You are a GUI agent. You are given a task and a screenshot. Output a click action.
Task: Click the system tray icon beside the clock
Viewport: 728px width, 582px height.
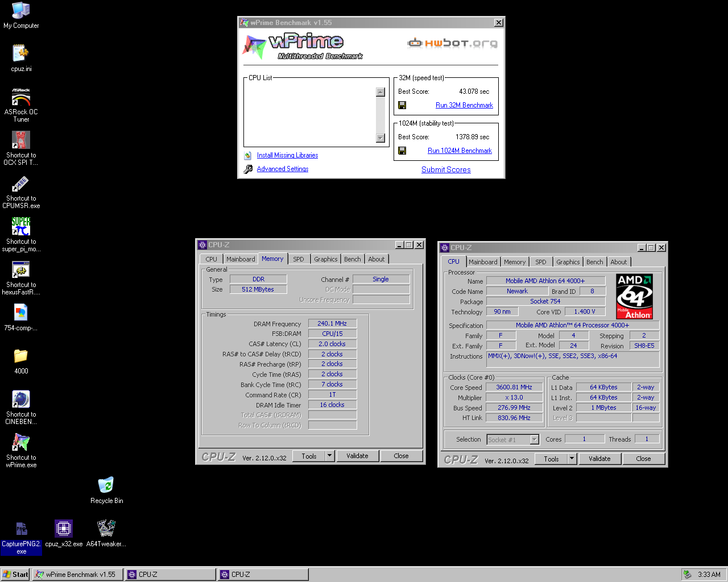[x=688, y=575]
